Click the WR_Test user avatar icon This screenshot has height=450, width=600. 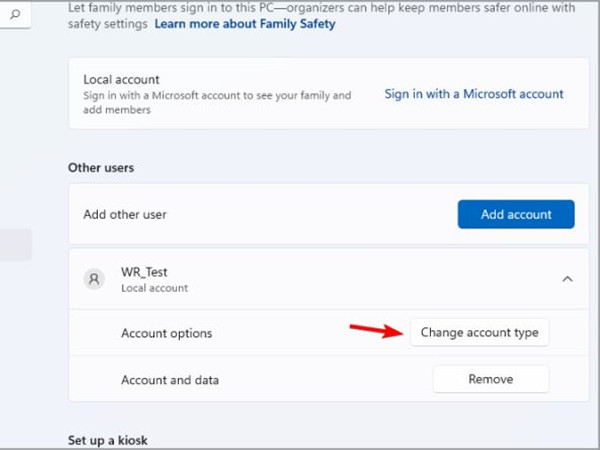click(95, 279)
